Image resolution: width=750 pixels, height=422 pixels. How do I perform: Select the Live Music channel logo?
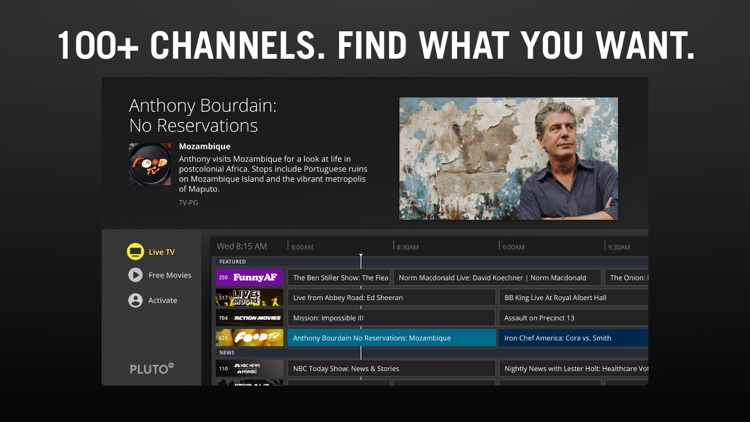coord(249,298)
